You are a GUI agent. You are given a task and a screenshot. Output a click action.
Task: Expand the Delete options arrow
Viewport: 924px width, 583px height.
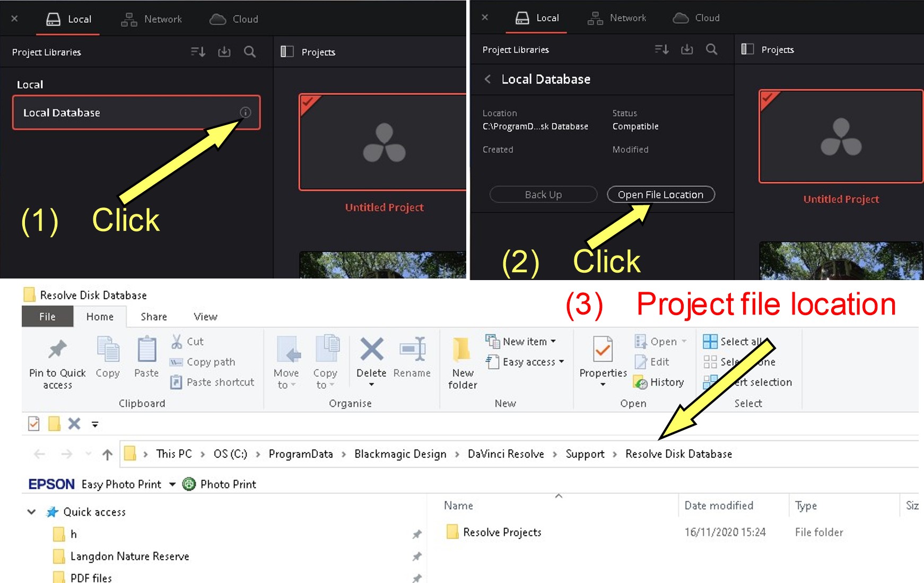371,384
